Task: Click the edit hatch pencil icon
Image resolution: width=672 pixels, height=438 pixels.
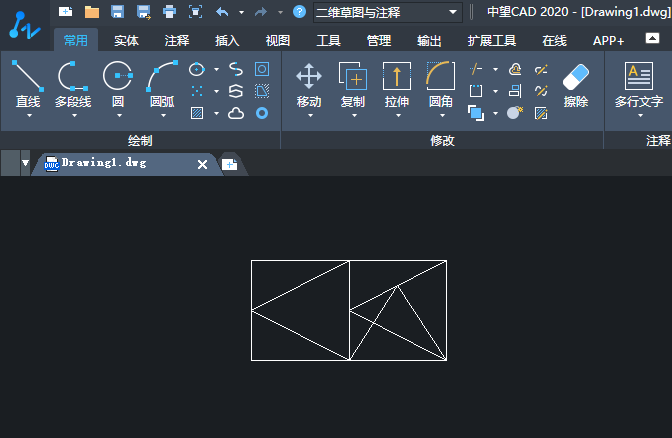Action: tap(541, 113)
